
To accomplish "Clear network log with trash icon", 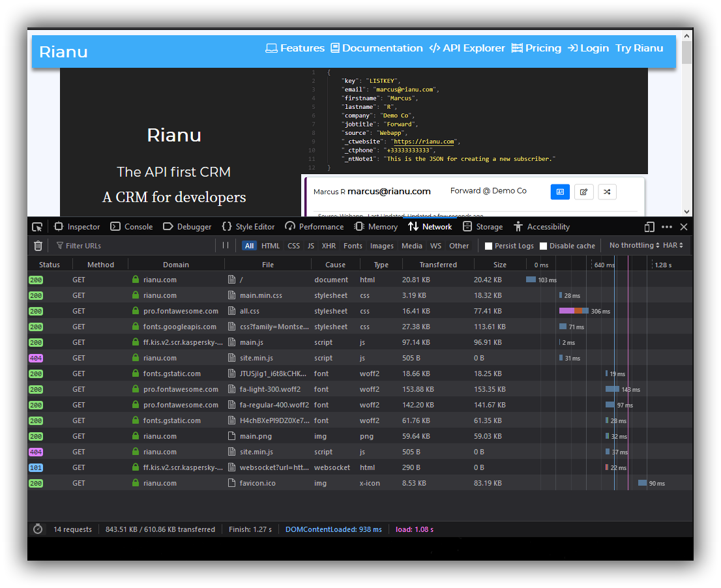I will (x=38, y=246).
